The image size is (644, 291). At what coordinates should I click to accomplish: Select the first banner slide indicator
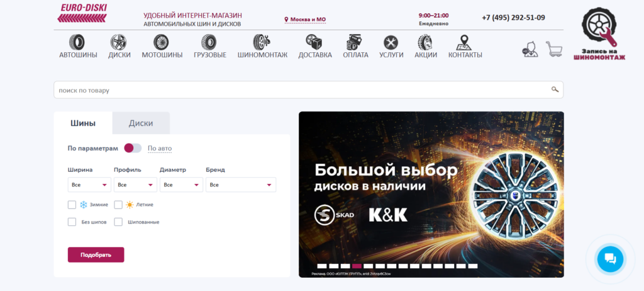coord(321,266)
